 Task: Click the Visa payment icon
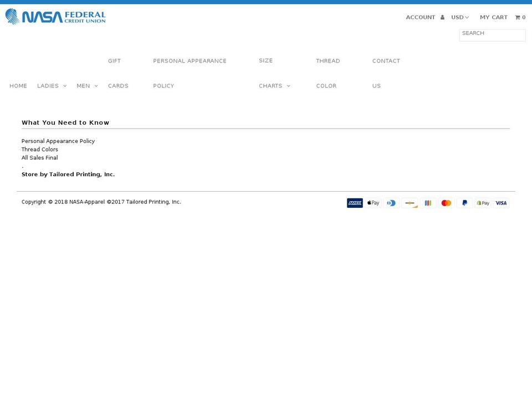click(501, 203)
